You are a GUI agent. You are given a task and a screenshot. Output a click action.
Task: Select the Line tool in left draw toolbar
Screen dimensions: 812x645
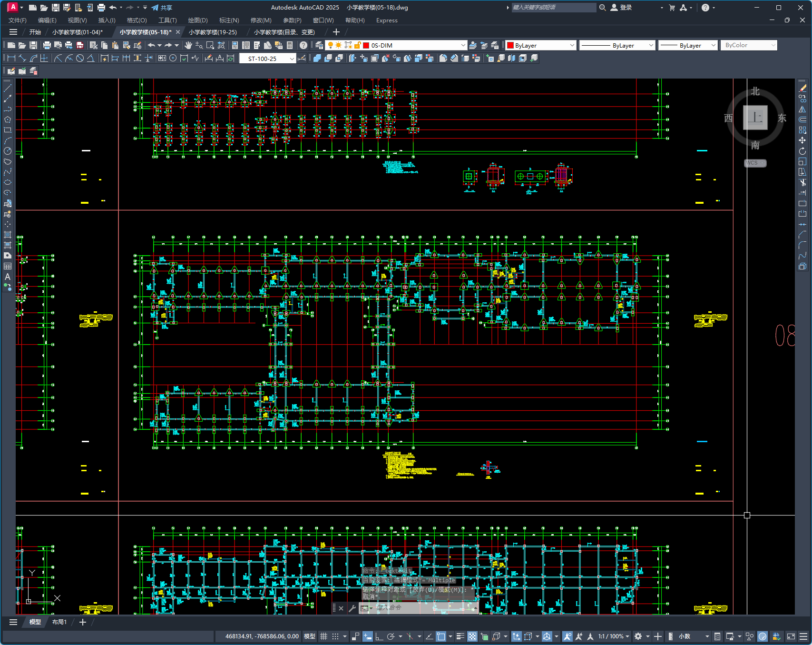click(8, 88)
